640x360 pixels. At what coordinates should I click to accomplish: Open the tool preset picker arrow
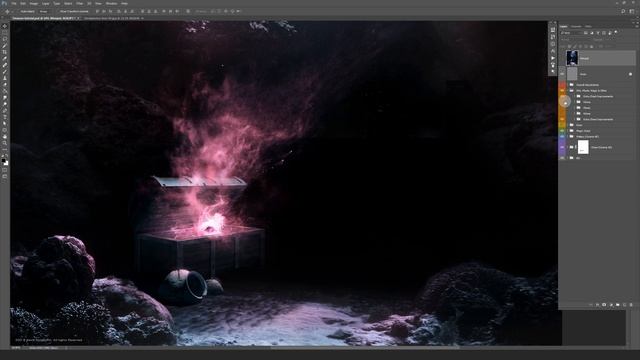(x=12, y=11)
